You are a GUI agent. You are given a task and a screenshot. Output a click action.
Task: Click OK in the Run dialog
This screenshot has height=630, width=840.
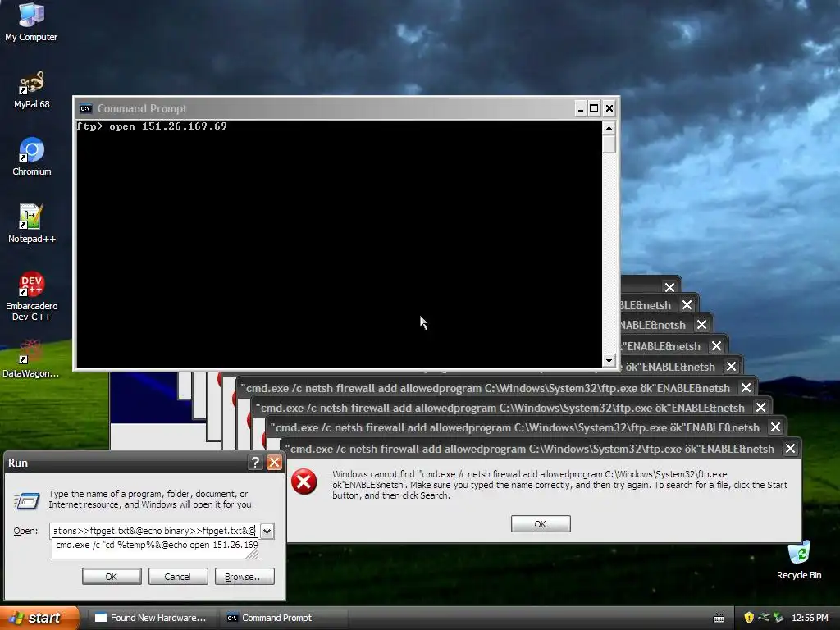tap(112, 577)
